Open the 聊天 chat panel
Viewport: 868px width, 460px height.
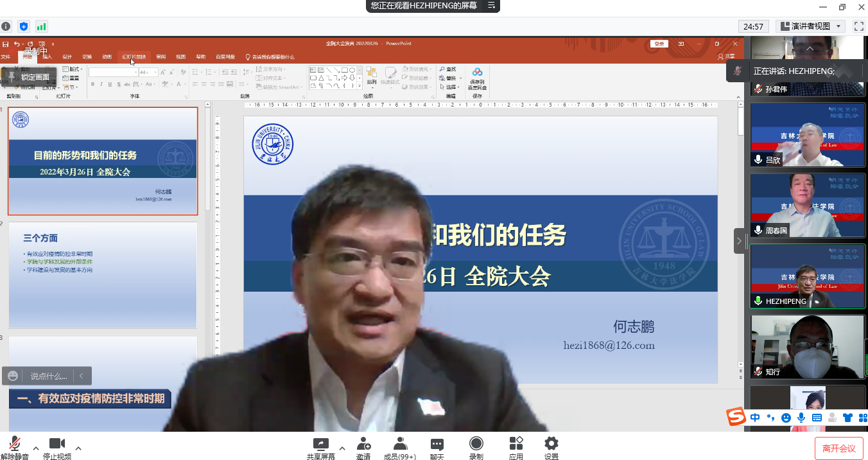click(x=437, y=447)
